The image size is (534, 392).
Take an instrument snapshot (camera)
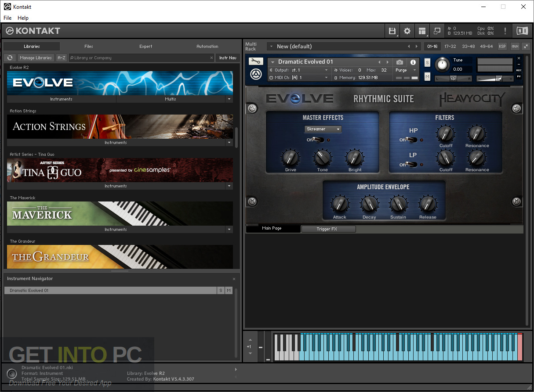[x=400, y=62]
